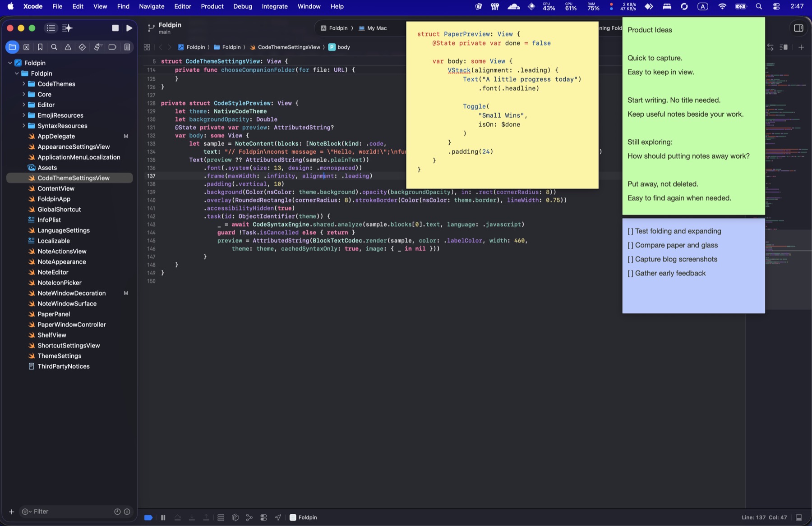Screen dimensions: 812x526
Task: Toggle the navigator sidebar visibility
Action: pyautogui.click(x=51, y=28)
